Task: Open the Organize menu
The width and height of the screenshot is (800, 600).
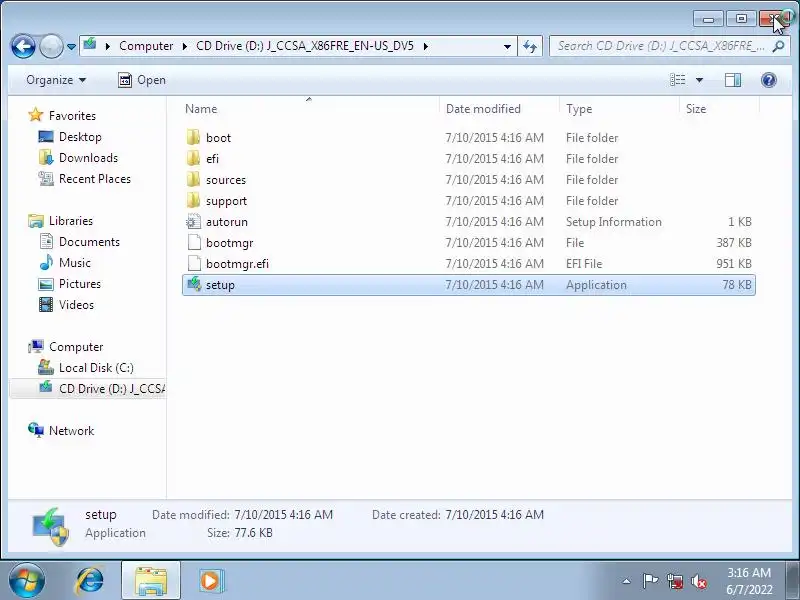Action: (x=56, y=80)
